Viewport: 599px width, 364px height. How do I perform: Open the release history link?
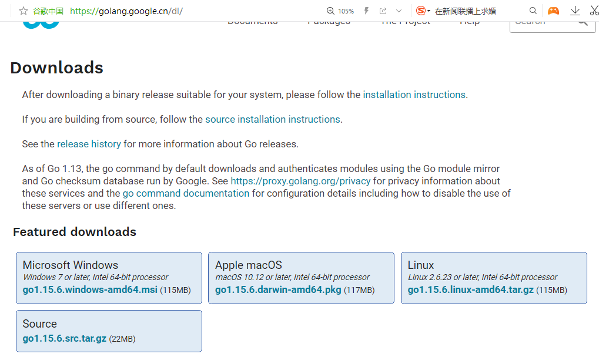click(89, 144)
